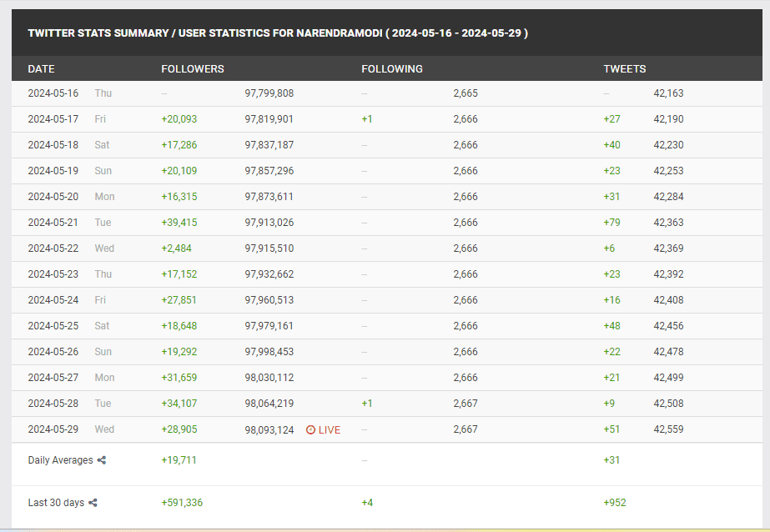Click the 42,559 tweets count

[x=668, y=429]
